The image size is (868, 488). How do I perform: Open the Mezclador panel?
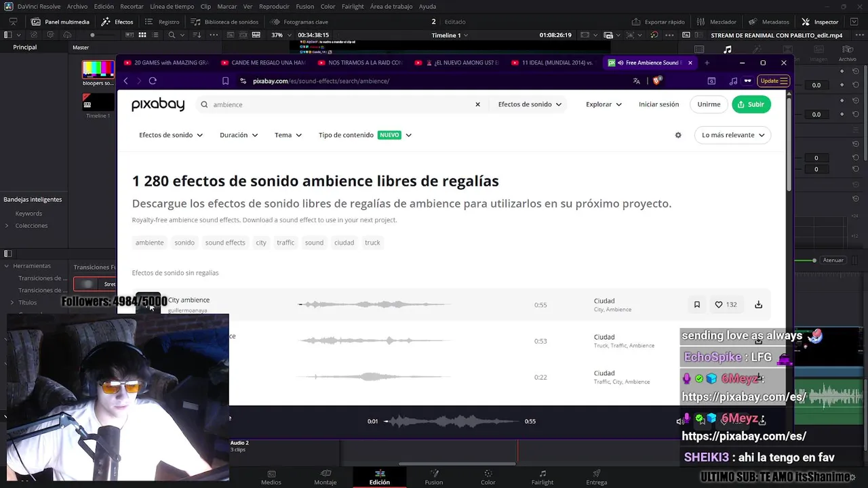(717, 22)
